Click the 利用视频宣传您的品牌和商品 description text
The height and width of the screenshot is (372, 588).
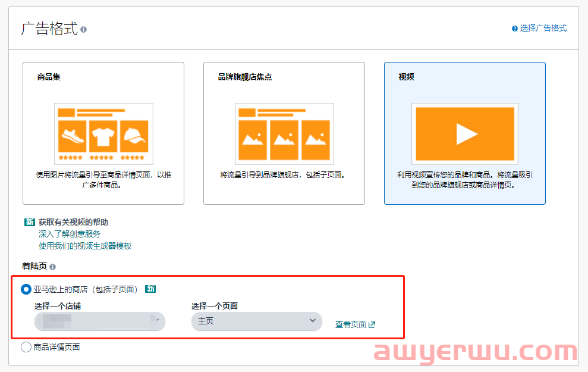464,180
